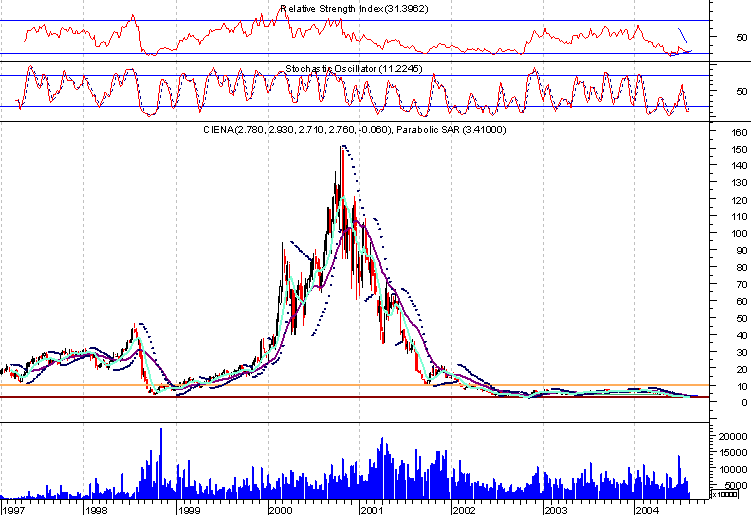Image resolution: width=751 pixels, height=515 pixels.
Task: Select the 2000 year label on the time axis
Action: point(280,510)
